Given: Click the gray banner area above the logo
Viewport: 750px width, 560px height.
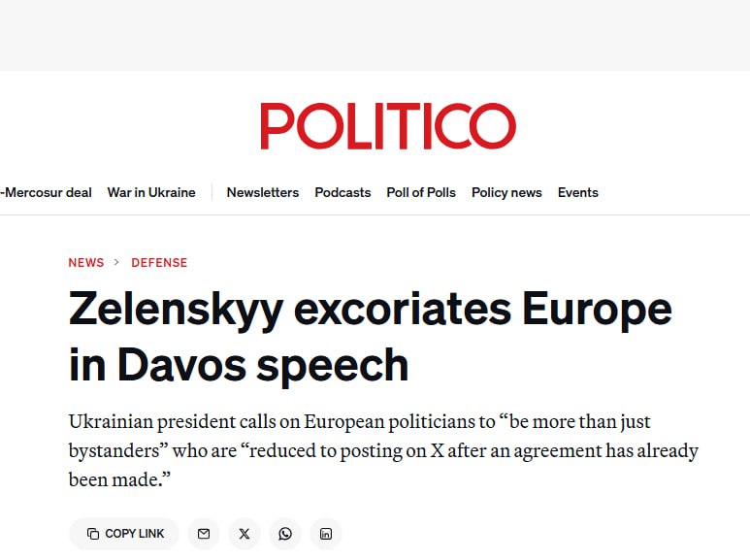Looking at the screenshot, I should 375,35.
